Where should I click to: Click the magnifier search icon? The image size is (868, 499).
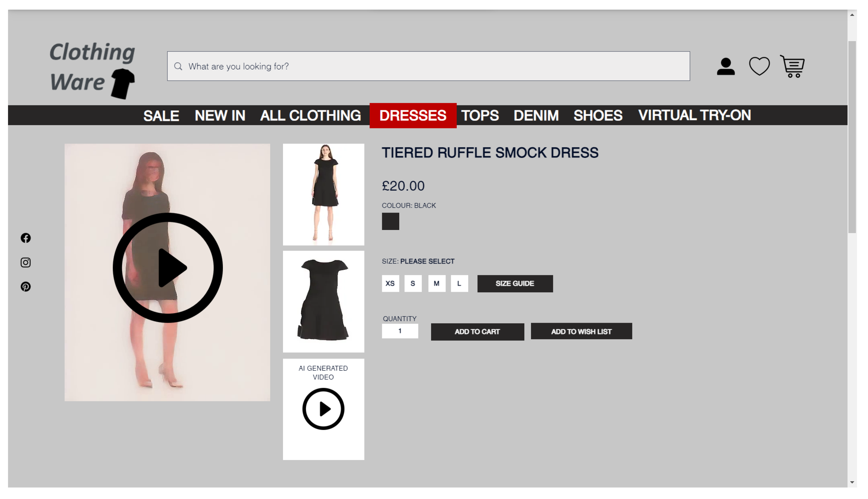pos(178,66)
